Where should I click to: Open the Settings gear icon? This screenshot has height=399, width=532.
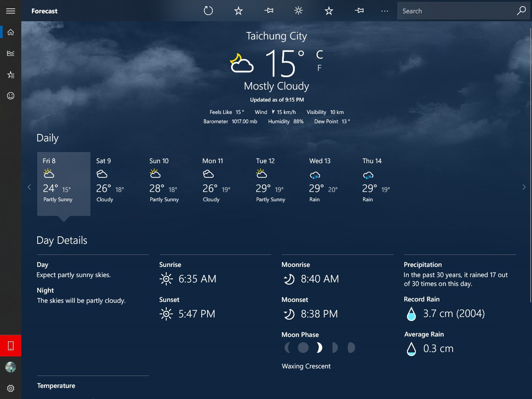tap(11, 388)
